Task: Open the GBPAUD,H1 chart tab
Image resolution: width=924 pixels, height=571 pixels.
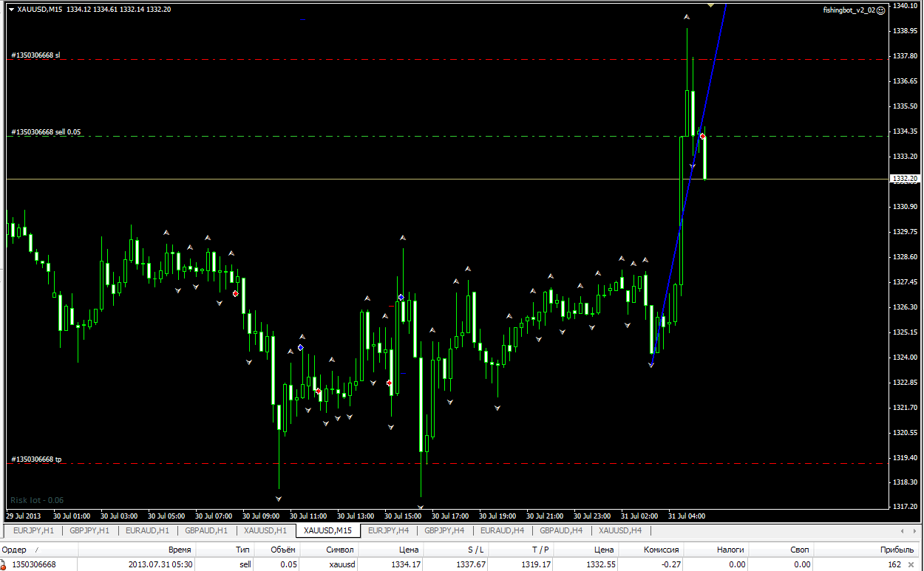Action: 206,530
